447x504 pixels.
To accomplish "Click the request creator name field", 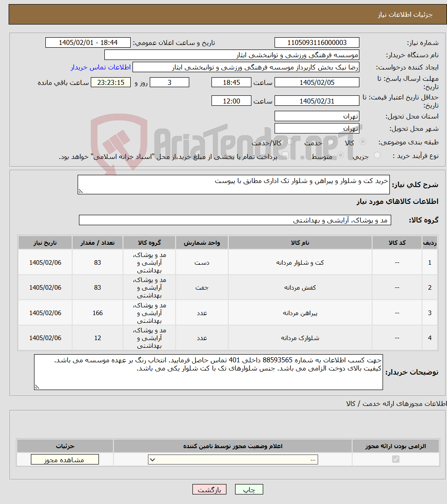I will pyautogui.click(x=246, y=67).
